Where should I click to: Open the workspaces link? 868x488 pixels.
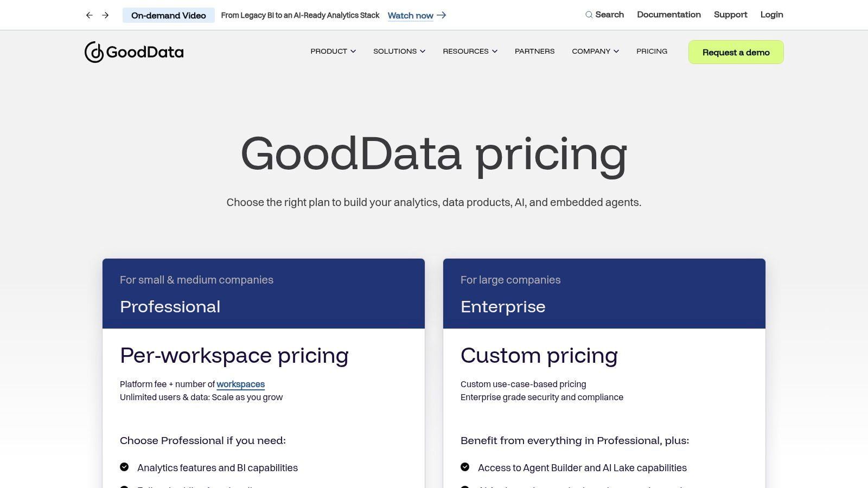tap(240, 384)
